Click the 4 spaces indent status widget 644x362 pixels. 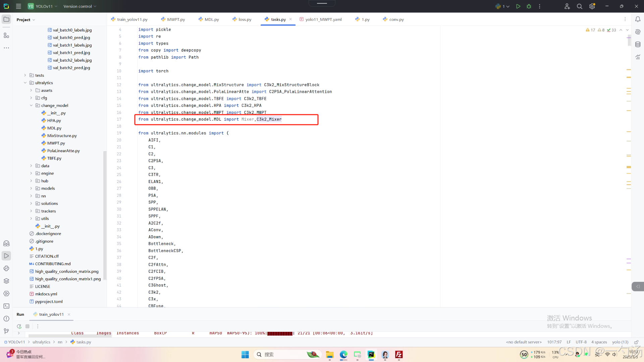tap(599, 342)
